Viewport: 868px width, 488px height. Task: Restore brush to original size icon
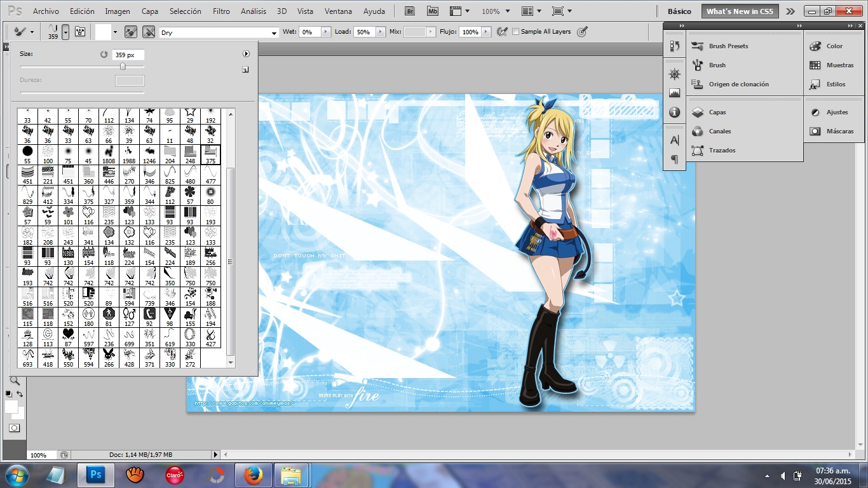click(x=104, y=55)
